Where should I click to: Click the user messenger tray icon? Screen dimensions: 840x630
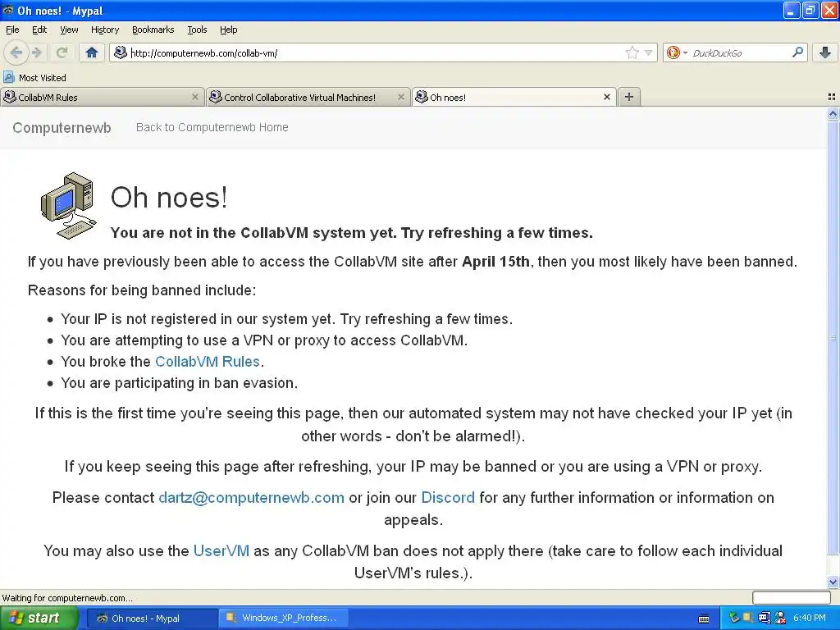coord(780,619)
